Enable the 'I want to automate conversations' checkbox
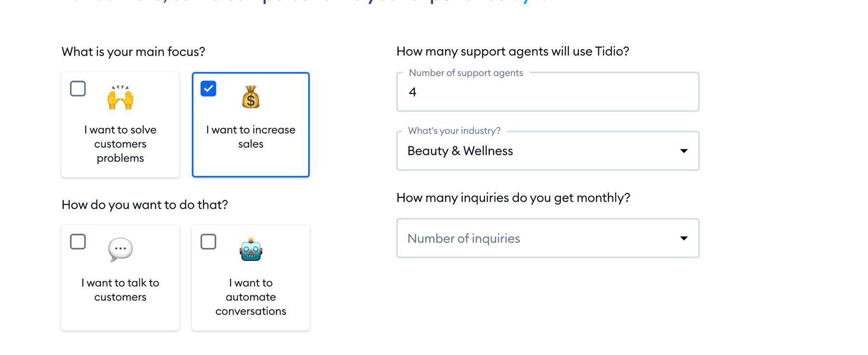The width and height of the screenshot is (868, 355). (x=208, y=242)
